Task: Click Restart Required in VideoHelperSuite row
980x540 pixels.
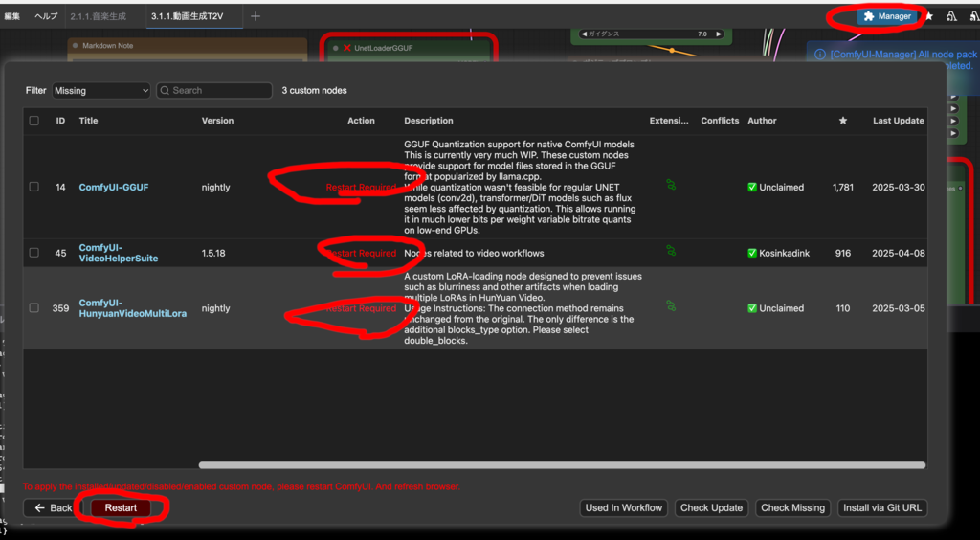Action: click(361, 253)
